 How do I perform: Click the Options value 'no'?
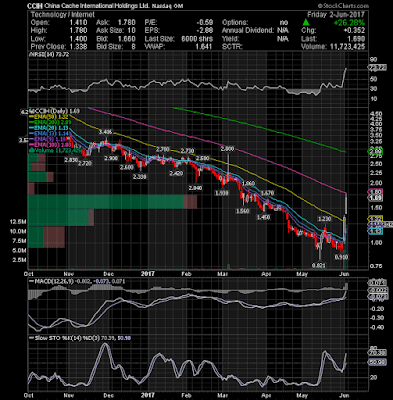(x=284, y=23)
